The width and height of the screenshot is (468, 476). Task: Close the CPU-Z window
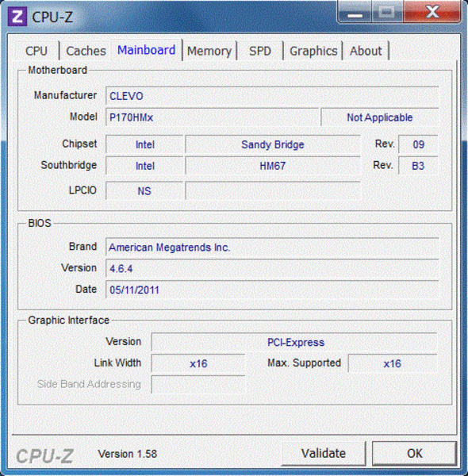click(x=432, y=13)
